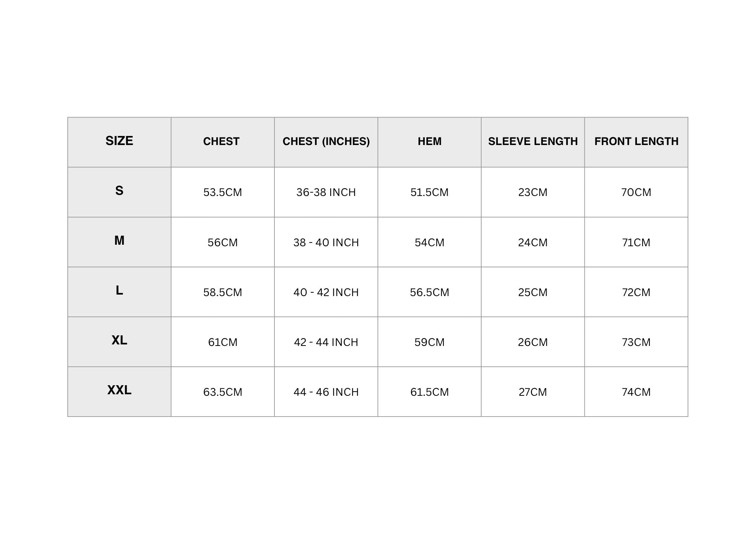Click the 23CM sleeve length cell
This screenshot has width=756, height=534.
tap(533, 193)
